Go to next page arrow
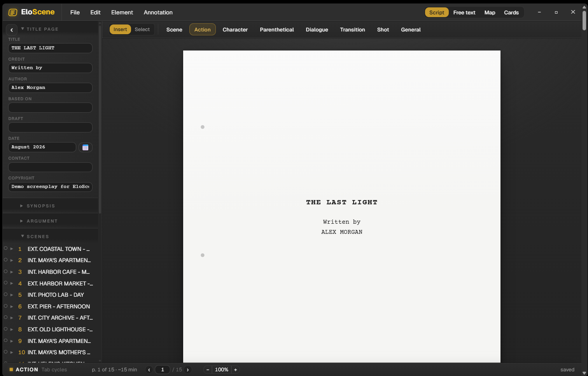The height and width of the screenshot is (376, 588). [x=188, y=370]
